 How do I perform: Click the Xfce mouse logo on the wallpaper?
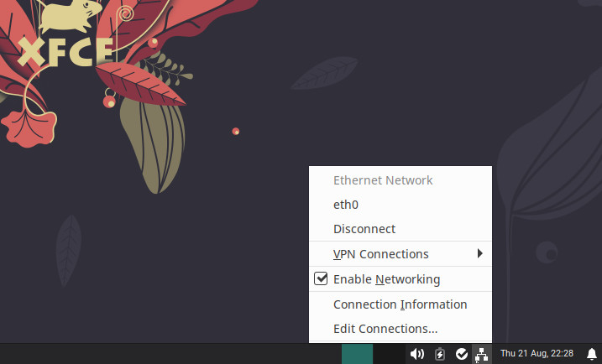point(71,18)
